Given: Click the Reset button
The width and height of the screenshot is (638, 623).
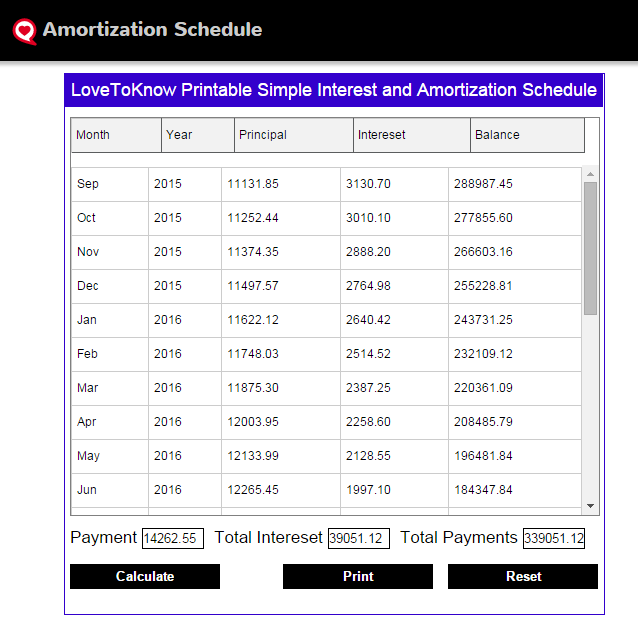Looking at the screenshot, I should click(523, 576).
